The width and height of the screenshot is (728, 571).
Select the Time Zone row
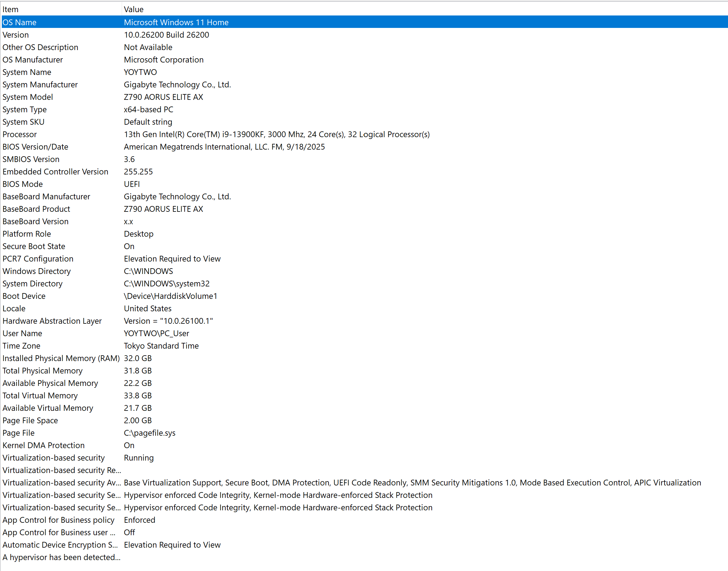(21, 346)
